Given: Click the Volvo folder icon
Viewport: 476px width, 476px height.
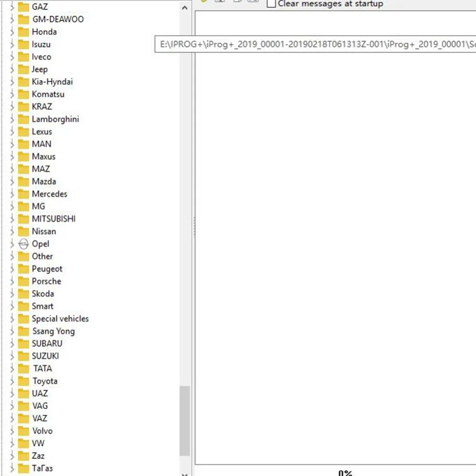Looking at the screenshot, I should [23, 430].
